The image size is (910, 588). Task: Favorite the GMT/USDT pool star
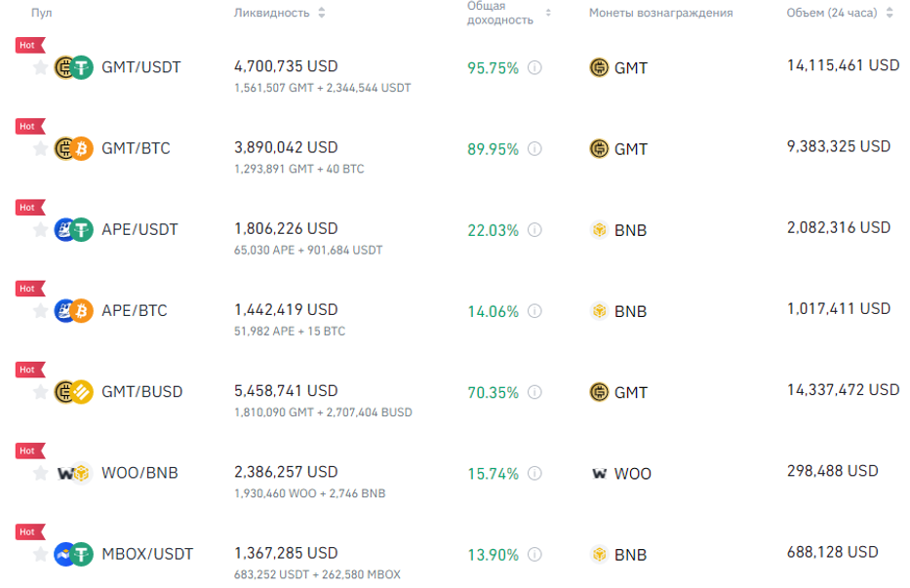coord(40,67)
